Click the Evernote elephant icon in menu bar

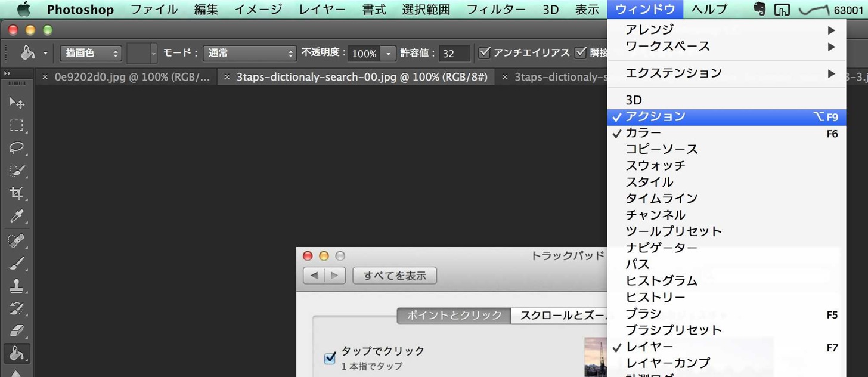point(759,10)
